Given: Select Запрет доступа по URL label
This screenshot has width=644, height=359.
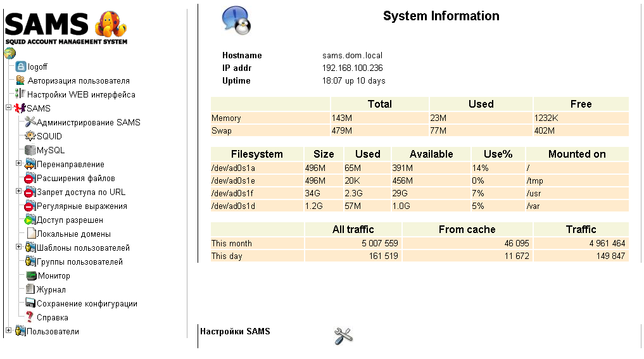Looking at the screenshot, I should pos(81,192).
